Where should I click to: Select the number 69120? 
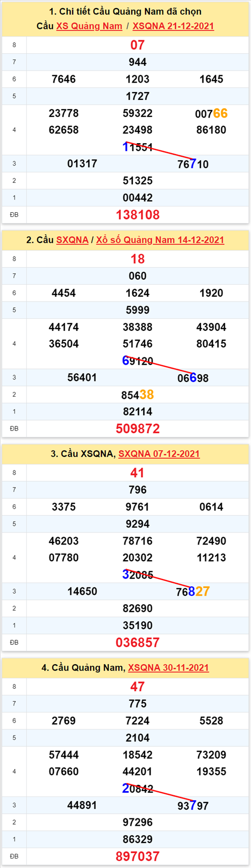tap(138, 361)
